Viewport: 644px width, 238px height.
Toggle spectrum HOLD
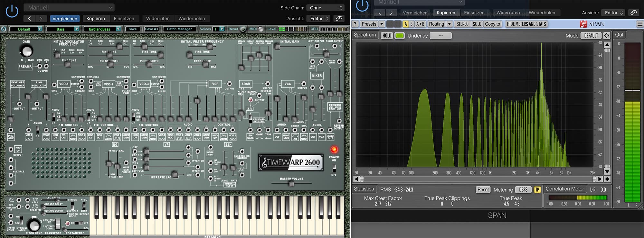[387, 36]
